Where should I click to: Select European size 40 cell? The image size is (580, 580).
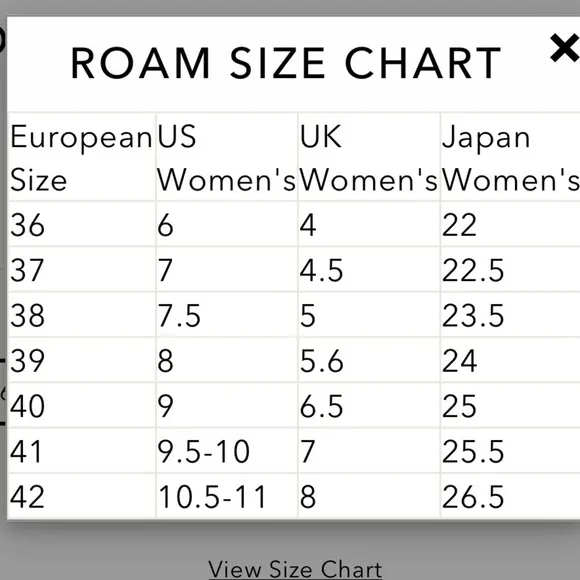(82, 405)
